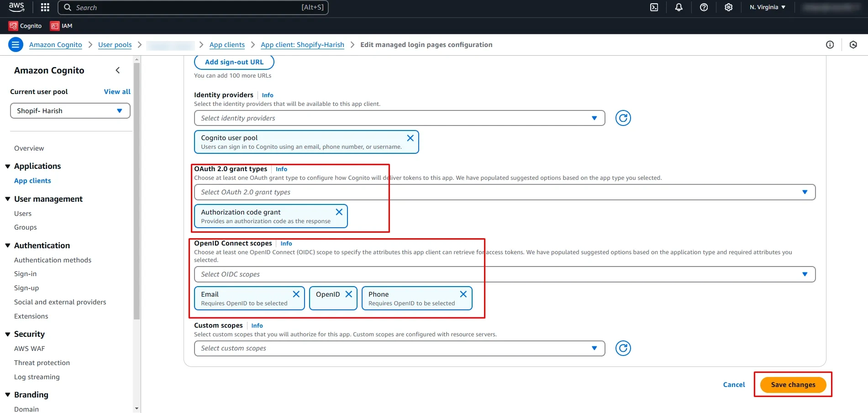The image size is (868, 413).
Task: Go to Overview in sidebar
Action: pyautogui.click(x=29, y=148)
